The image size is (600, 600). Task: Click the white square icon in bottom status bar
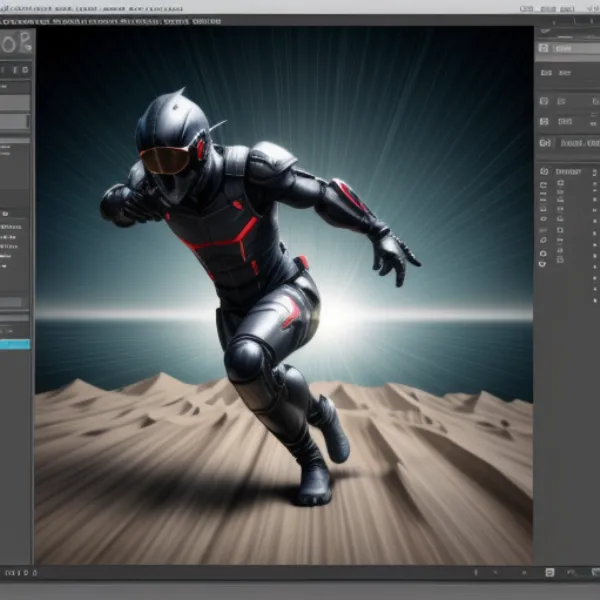[549, 572]
